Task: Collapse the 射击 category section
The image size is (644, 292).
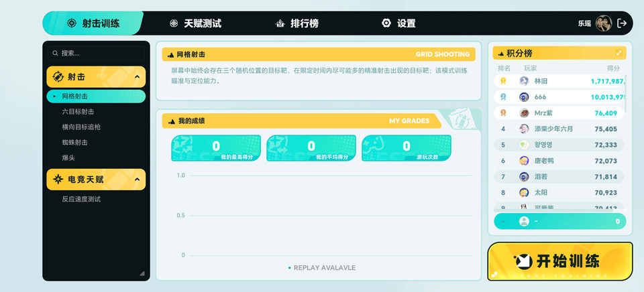Action: (x=137, y=77)
